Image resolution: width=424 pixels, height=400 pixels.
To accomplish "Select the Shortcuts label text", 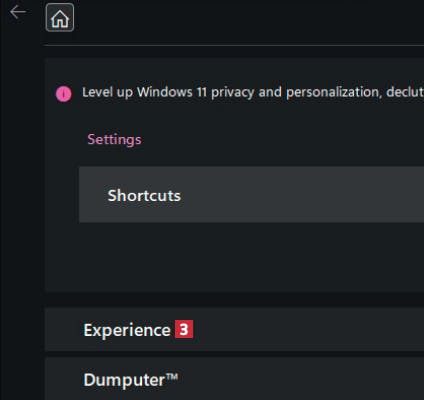I will point(144,195).
